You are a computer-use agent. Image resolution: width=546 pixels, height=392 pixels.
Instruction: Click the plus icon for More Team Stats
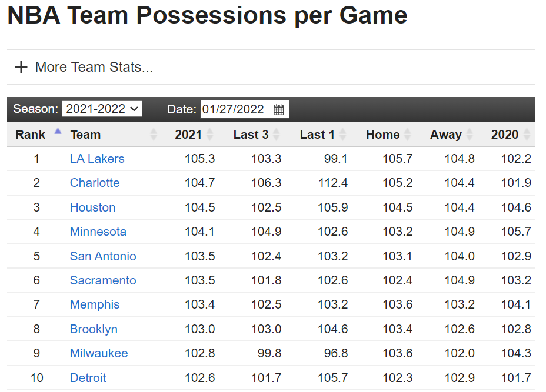pyautogui.click(x=21, y=67)
